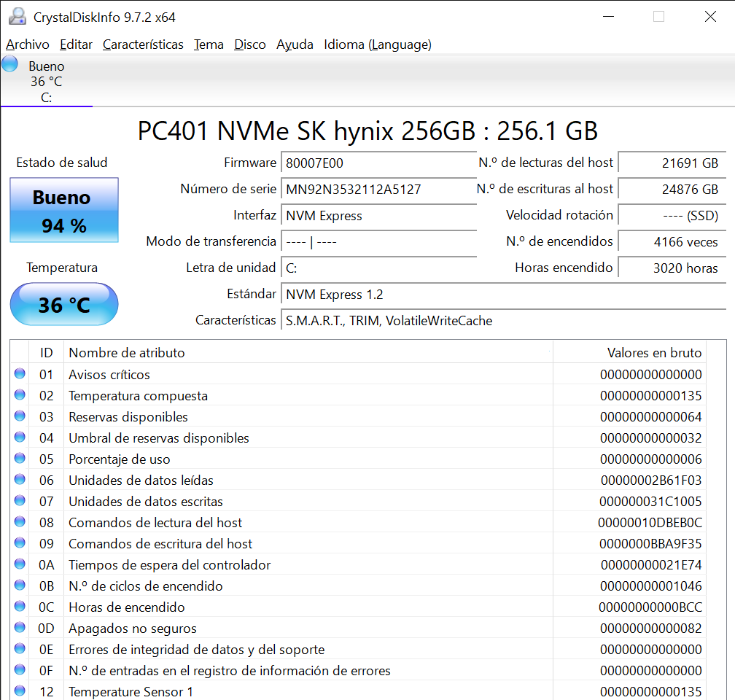
Task: Open the Idioma (Language) menu
Action: (378, 44)
